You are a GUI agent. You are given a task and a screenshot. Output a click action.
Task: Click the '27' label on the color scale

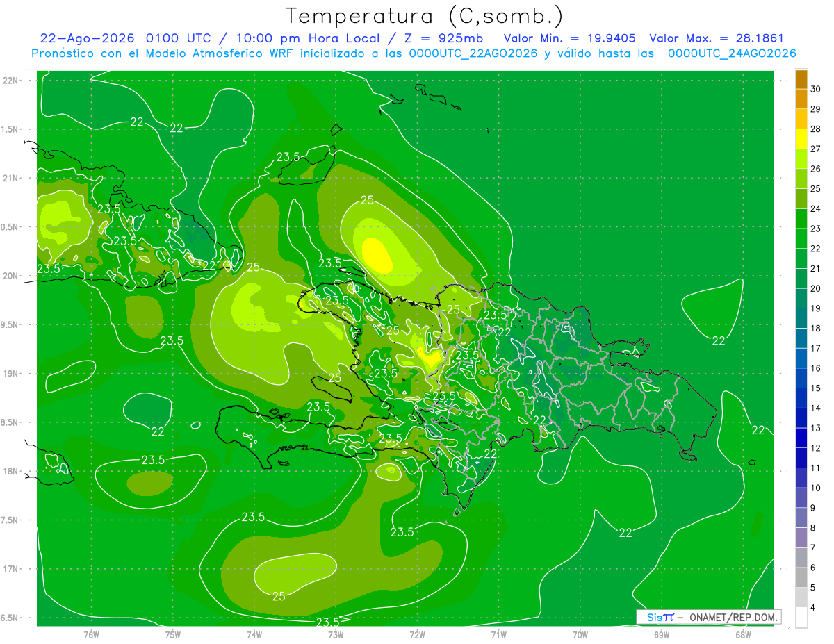[816, 149]
